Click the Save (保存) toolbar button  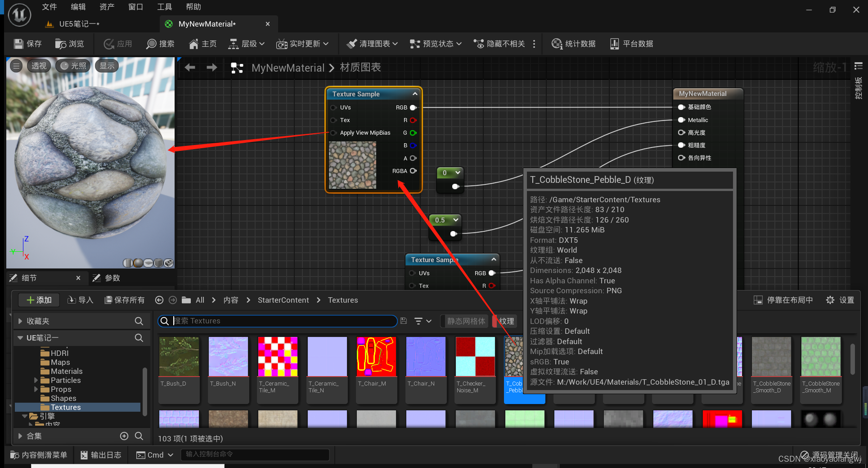pyautogui.click(x=28, y=44)
